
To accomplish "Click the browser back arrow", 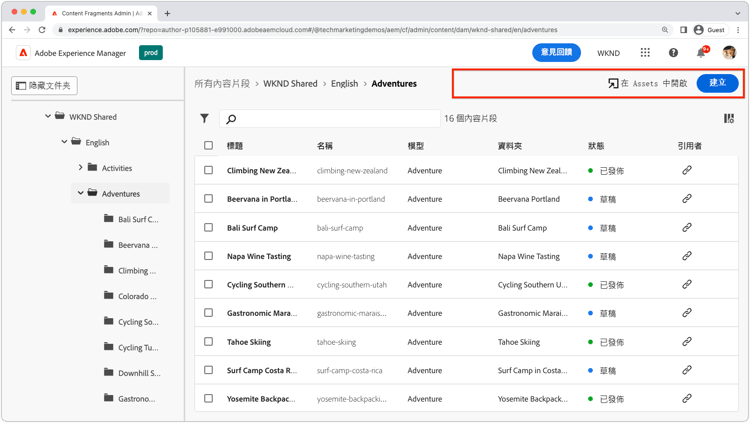I will pyautogui.click(x=12, y=30).
